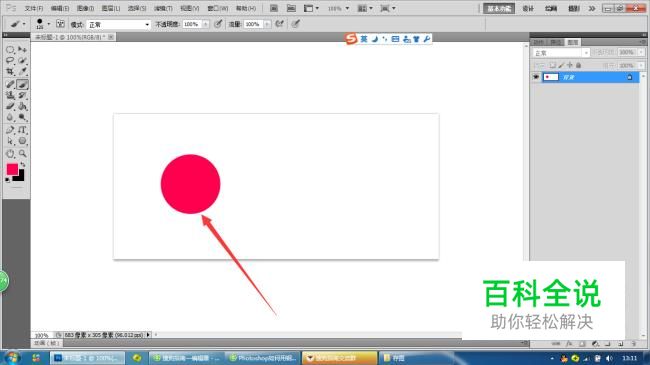Switch to the 摄影 workspace

tap(574, 8)
